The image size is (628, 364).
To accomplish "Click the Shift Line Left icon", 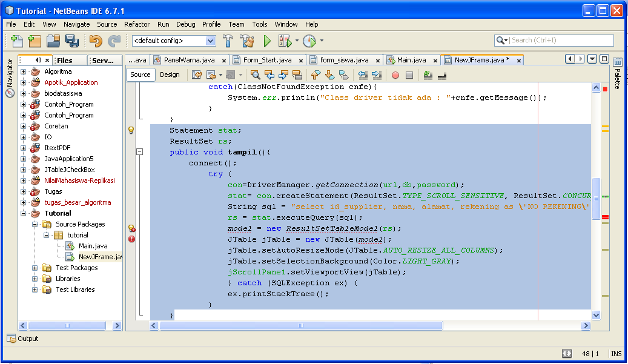I will 363,75.
